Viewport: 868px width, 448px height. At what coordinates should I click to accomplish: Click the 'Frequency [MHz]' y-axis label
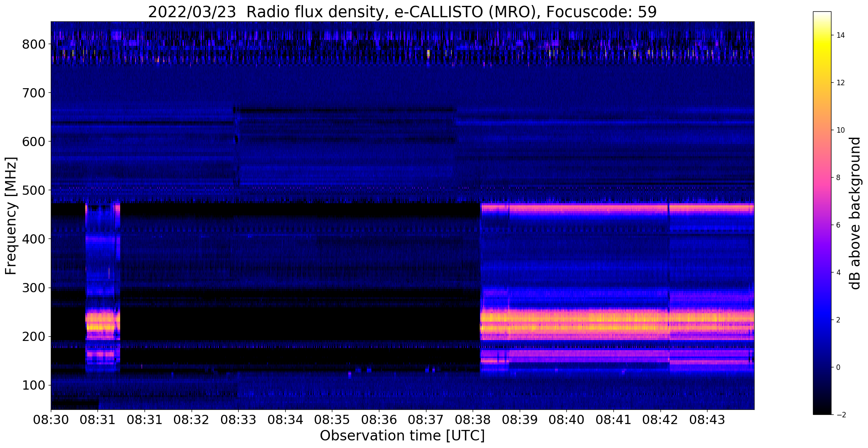[x=11, y=216]
